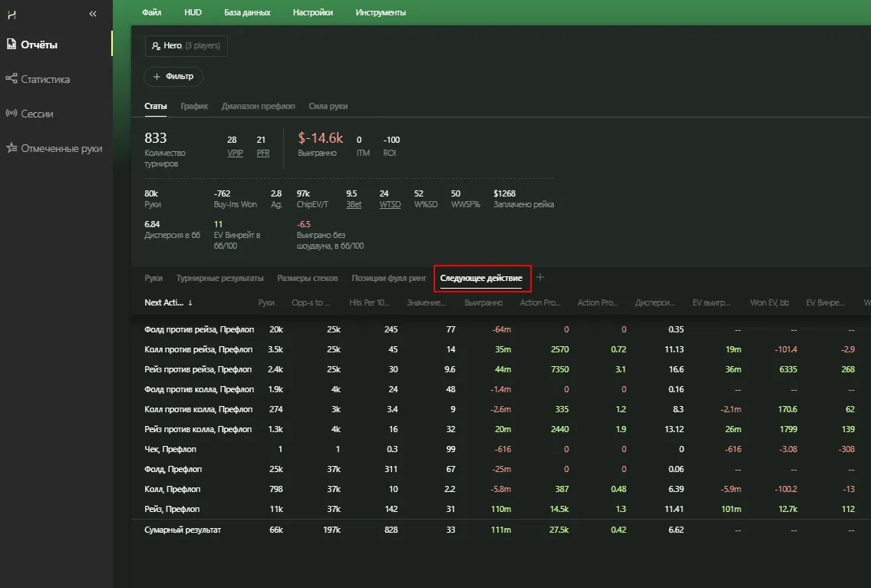Click the WTSD stat link
871x588 pixels.
[x=390, y=205]
